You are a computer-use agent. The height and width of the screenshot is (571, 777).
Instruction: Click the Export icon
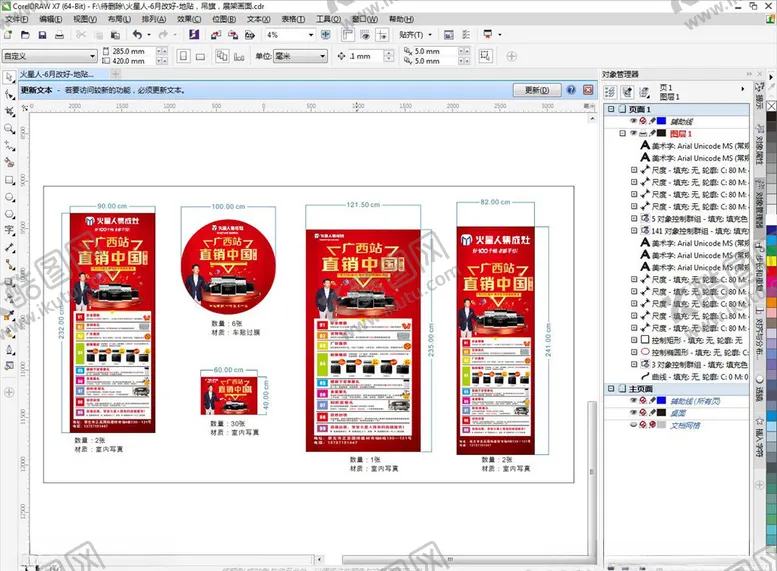point(233,35)
